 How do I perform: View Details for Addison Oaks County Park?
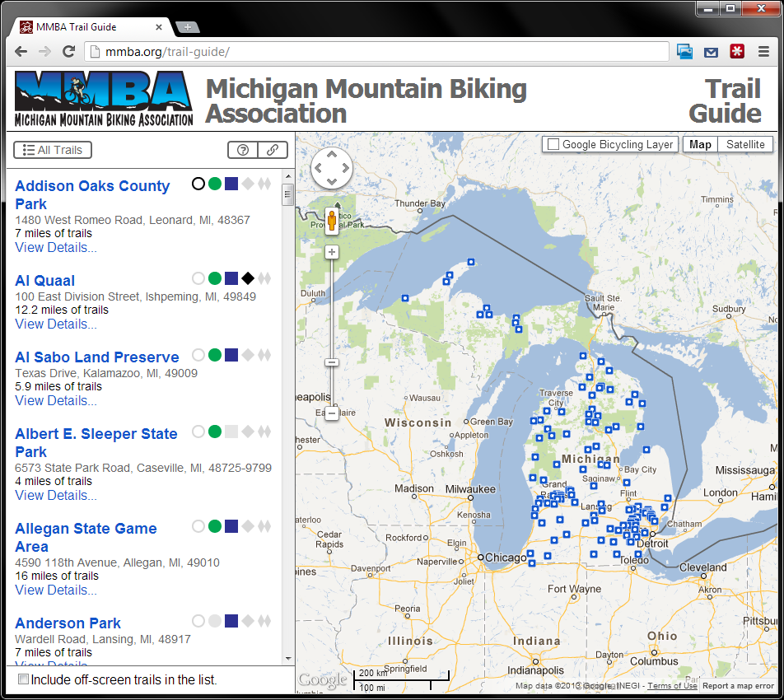56,248
